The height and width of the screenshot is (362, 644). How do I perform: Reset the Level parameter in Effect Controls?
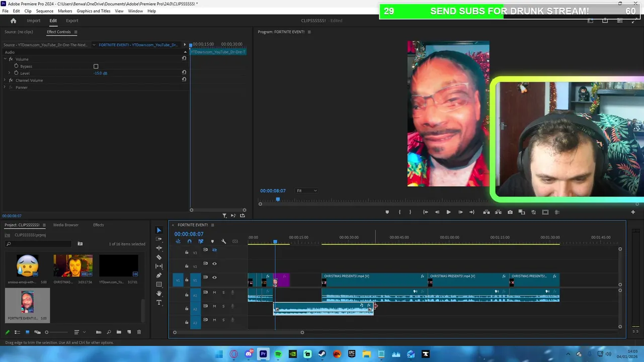click(184, 73)
